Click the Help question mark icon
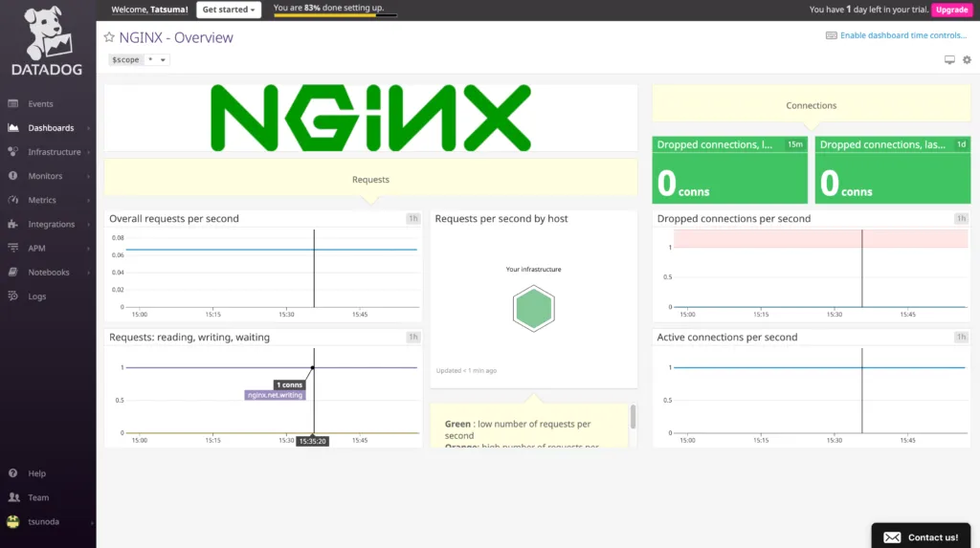Screen dimensions: 980x548 13,473
